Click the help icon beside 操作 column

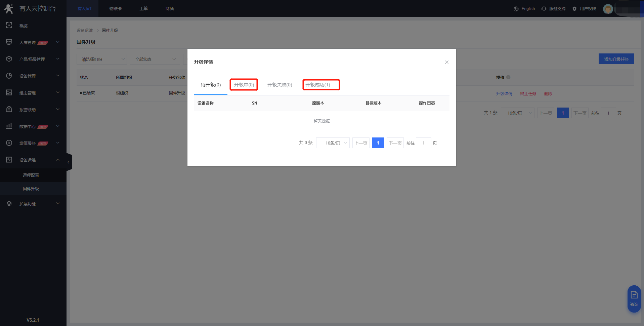coord(508,77)
